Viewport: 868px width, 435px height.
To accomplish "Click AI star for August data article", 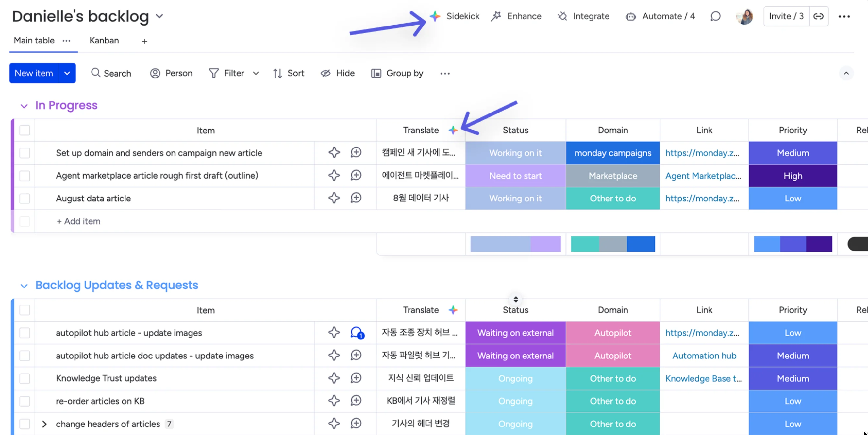I will pos(334,198).
